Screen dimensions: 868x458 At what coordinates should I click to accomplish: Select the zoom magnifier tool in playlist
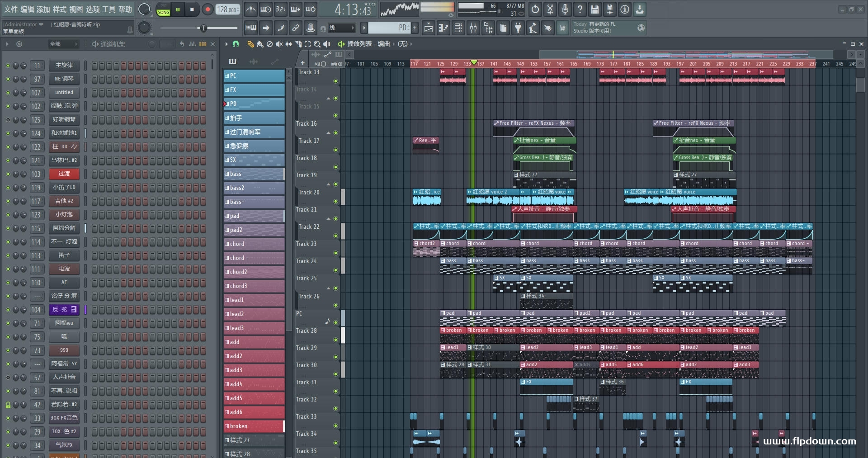pos(317,44)
